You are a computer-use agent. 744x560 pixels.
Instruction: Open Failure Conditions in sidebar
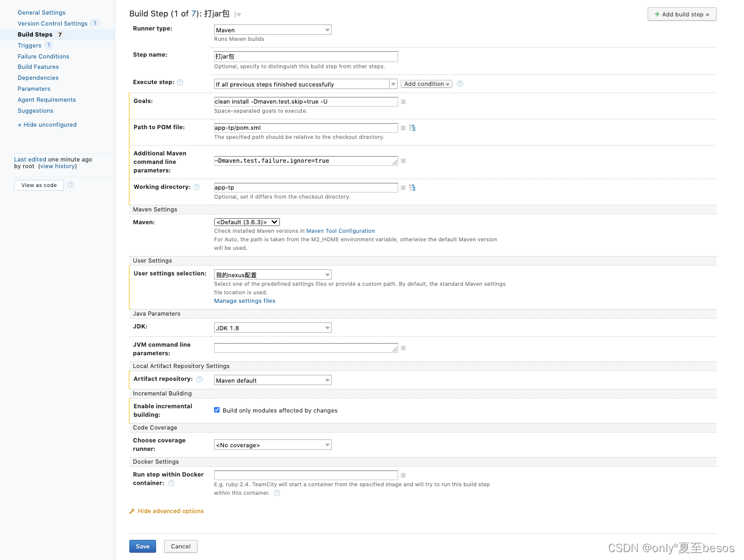[x=43, y=56]
